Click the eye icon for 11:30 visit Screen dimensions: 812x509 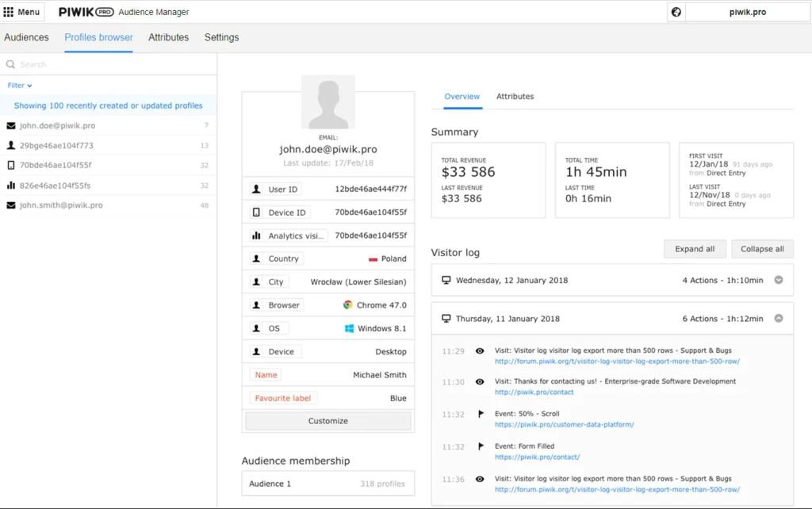coord(480,381)
